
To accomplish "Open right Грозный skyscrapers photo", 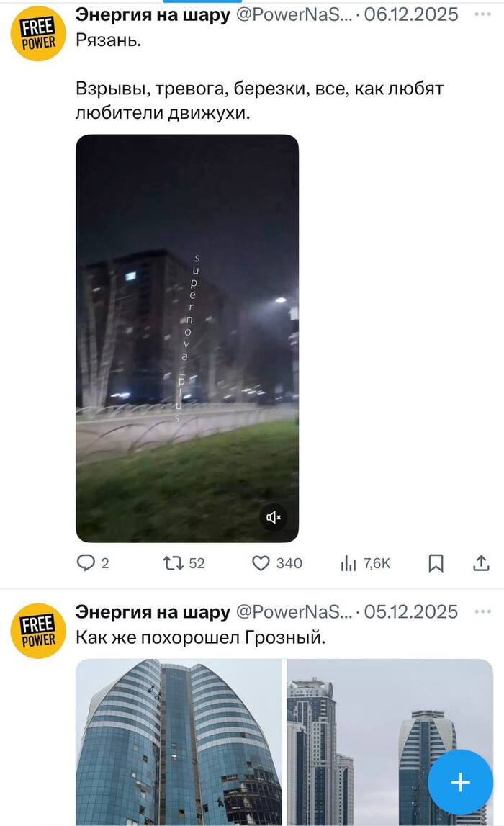I will point(390,742).
